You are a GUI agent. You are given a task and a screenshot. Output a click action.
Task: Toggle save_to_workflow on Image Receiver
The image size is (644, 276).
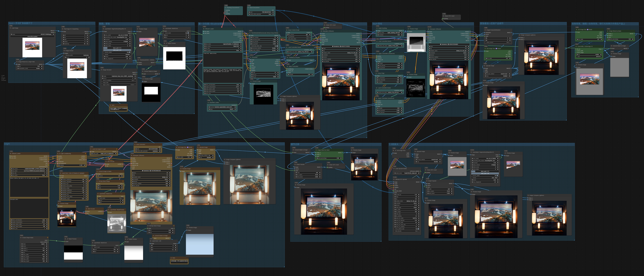coord(119,80)
